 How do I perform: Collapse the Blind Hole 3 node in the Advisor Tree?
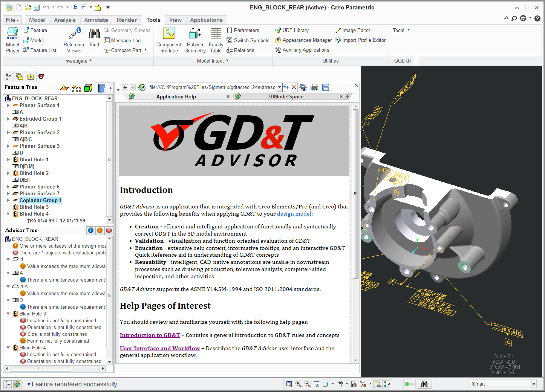click(8, 314)
